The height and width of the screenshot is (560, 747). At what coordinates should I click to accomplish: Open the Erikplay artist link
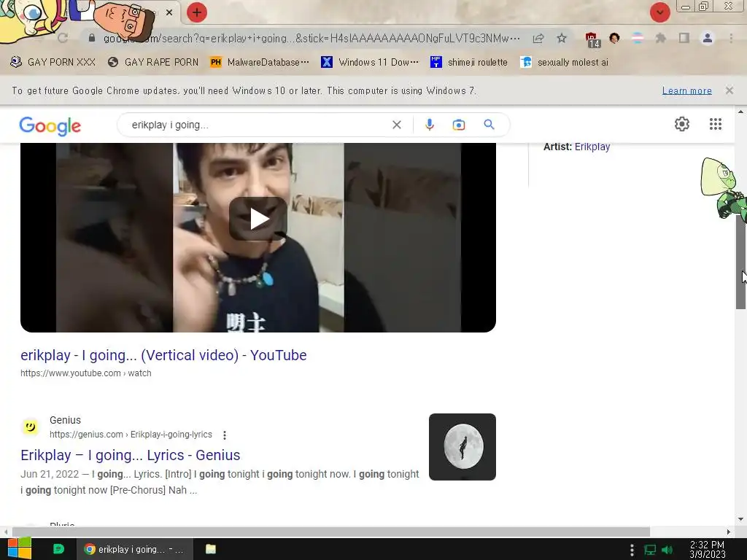pos(592,147)
